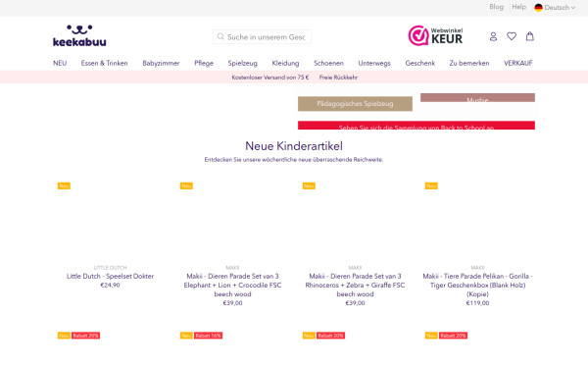Click the German flag icon
588x368 pixels.
coord(538,8)
